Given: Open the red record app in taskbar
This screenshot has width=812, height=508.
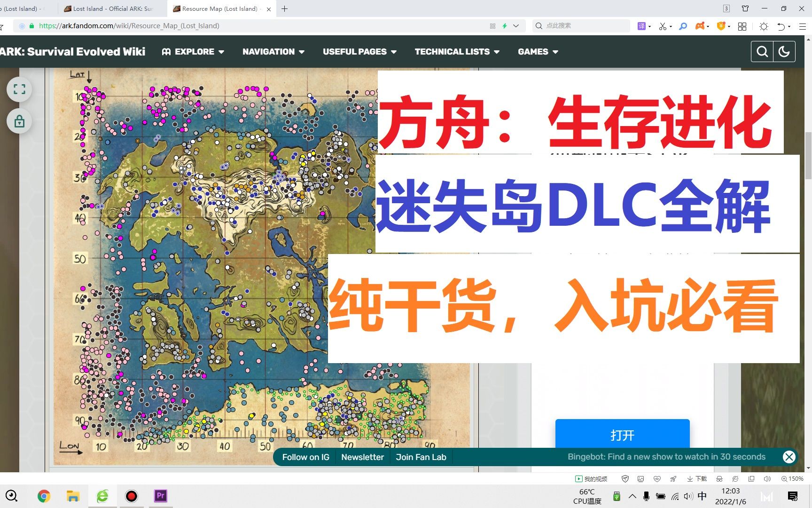Looking at the screenshot, I should tap(132, 496).
